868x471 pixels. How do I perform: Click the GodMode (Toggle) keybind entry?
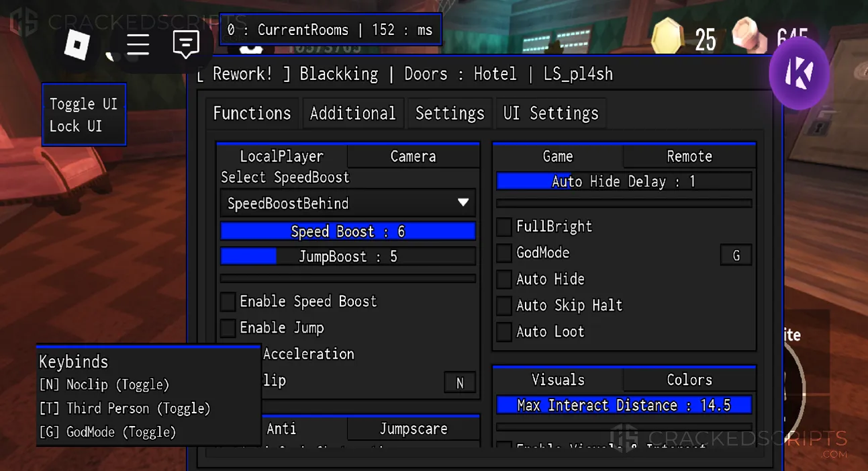(x=107, y=432)
